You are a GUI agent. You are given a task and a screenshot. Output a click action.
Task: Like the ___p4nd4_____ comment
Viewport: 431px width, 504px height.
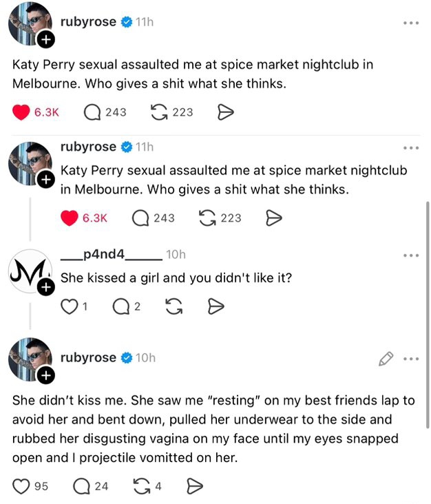click(x=69, y=306)
